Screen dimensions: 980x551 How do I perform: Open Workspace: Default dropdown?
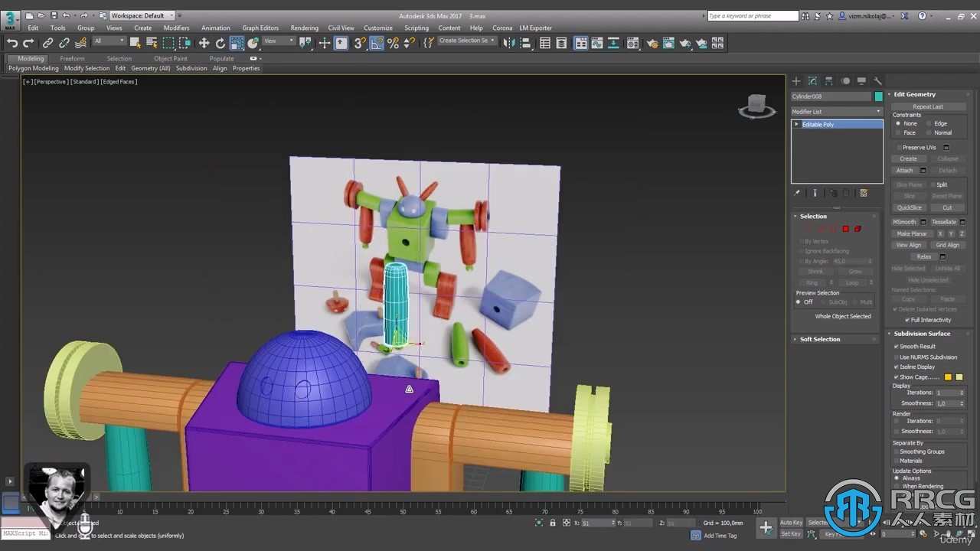pyautogui.click(x=142, y=15)
